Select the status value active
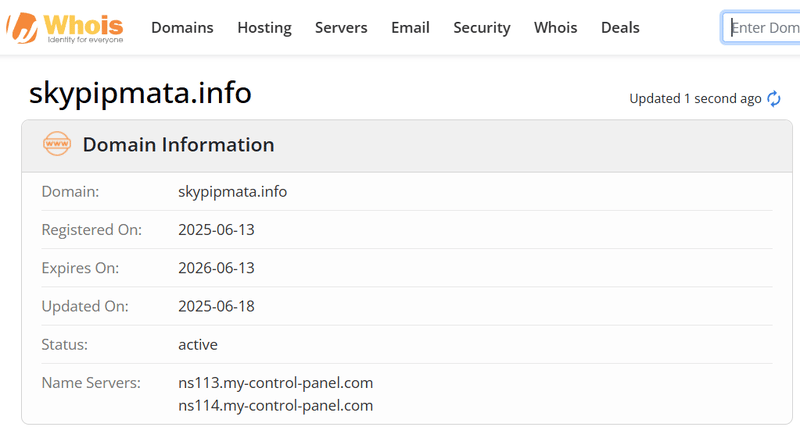 (198, 344)
